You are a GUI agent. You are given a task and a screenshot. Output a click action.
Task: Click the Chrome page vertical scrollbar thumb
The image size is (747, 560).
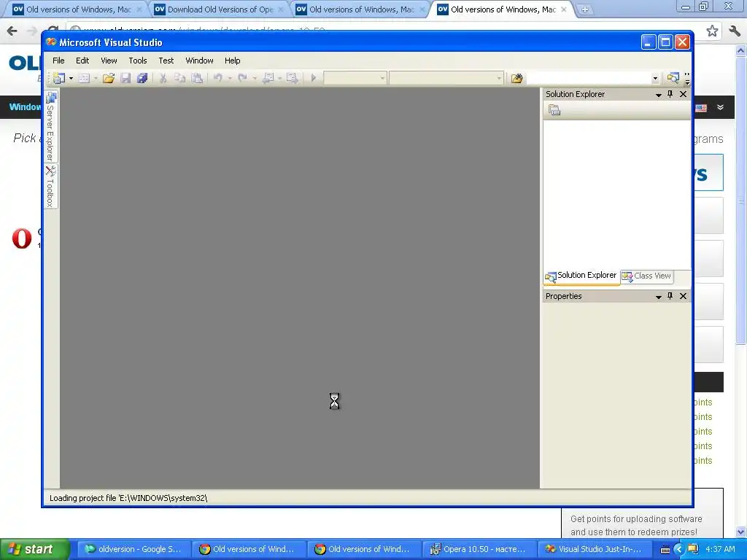point(741,200)
